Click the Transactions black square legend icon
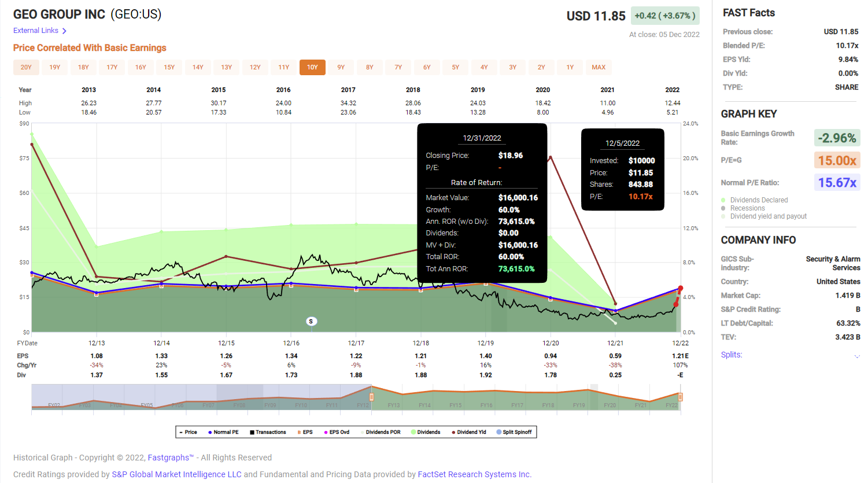This screenshot has width=868, height=483. 252,432
